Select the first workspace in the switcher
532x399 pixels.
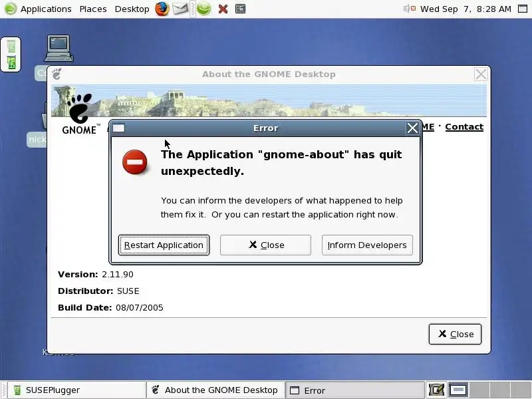[459, 390]
